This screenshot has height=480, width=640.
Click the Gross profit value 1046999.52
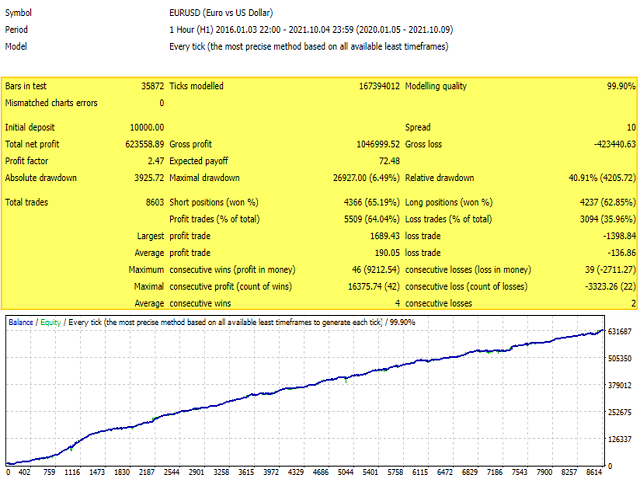[x=378, y=144]
